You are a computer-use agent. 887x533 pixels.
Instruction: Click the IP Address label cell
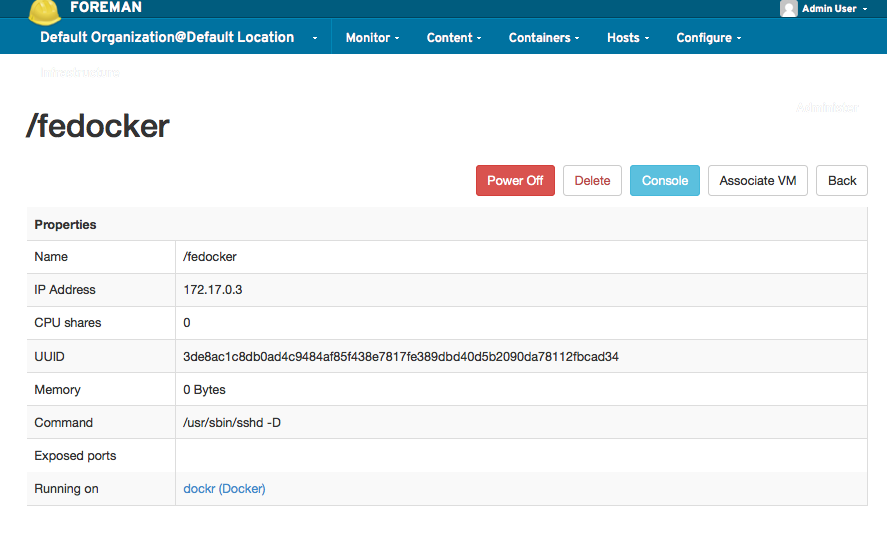click(101, 290)
